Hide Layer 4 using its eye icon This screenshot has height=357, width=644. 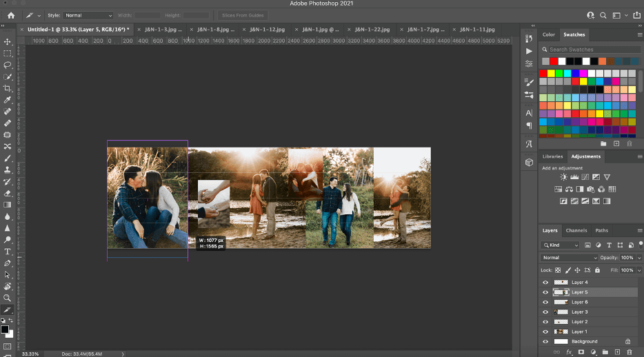point(545,283)
